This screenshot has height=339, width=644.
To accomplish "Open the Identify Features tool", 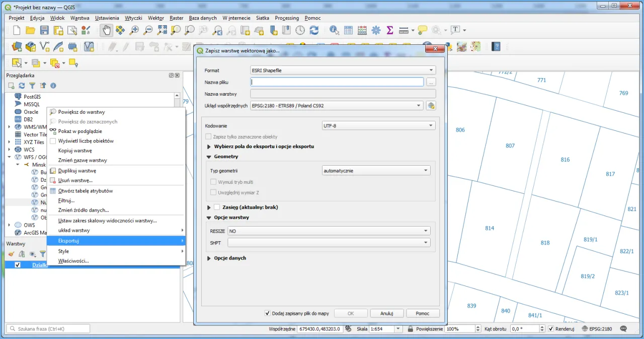I will pyautogui.click(x=334, y=30).
